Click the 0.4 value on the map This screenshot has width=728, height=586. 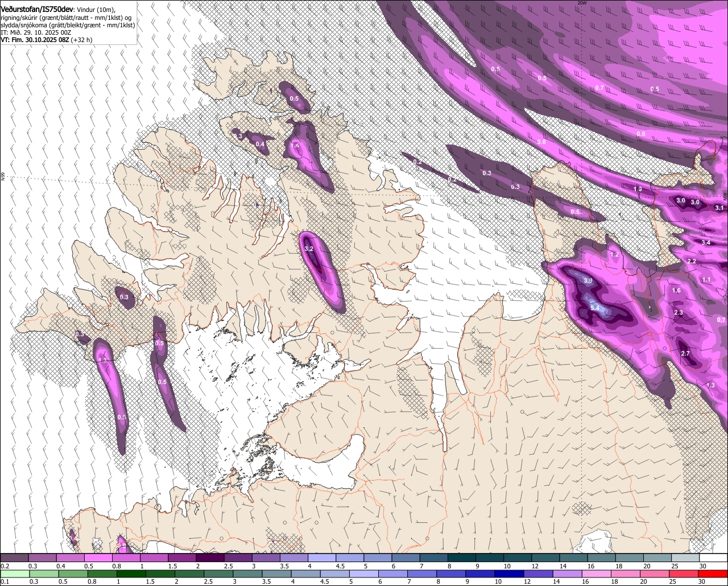(x=260, y=144)
